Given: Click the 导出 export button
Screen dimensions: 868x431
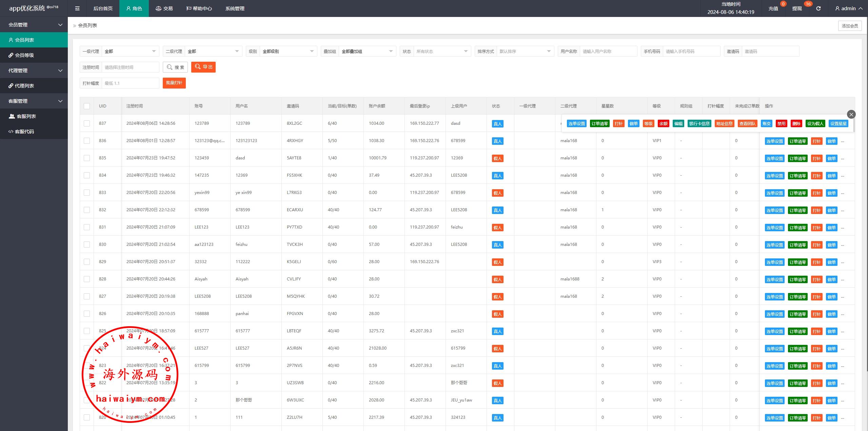Looking at the screenshot, I should coord(203,67).
